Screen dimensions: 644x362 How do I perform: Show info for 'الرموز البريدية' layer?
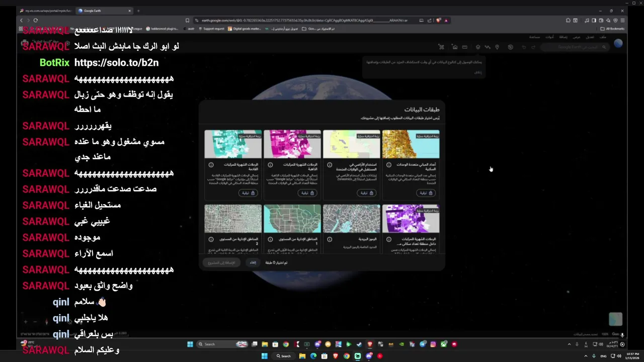330,239
